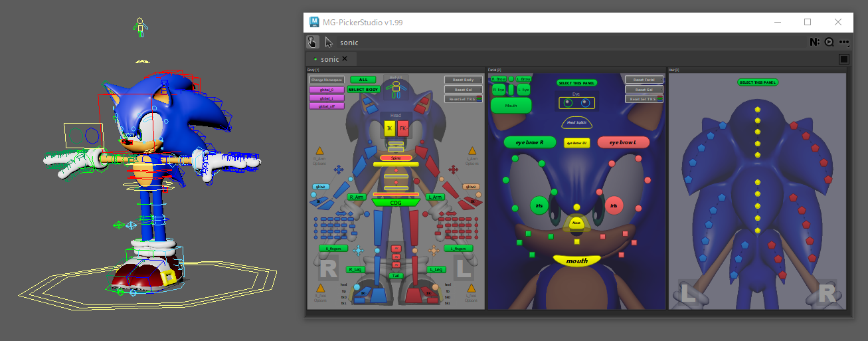
Task: Click the R. Eye button
Action: tap(499, 90)
